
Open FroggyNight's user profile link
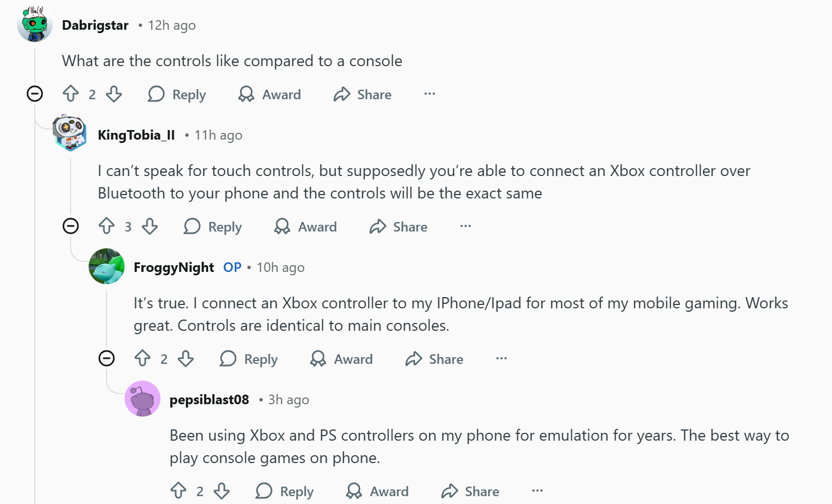pyautogui.click(x=174, y=267)
